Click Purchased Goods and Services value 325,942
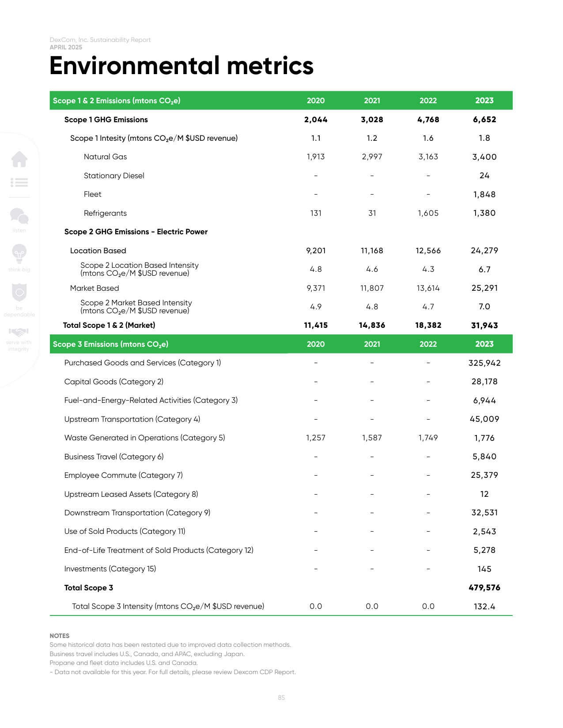 click(484, 363)
